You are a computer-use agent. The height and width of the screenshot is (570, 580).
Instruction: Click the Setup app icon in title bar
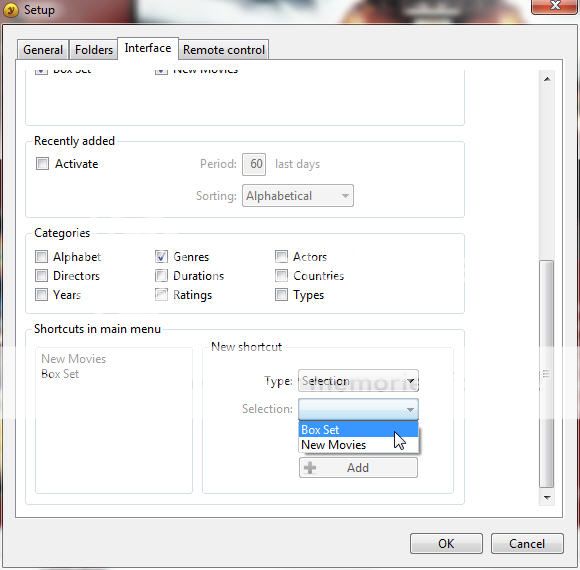(x=10, y=10)
